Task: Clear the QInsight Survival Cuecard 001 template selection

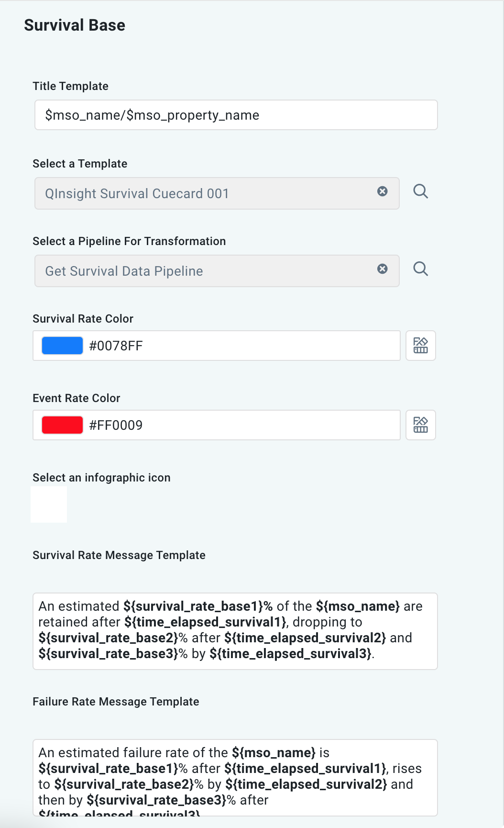Action: pyautogui.click(x=382, y=191)
